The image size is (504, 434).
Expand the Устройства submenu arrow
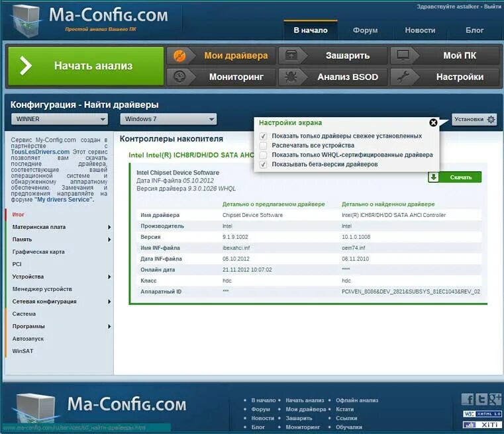click(x=109, y=277)
